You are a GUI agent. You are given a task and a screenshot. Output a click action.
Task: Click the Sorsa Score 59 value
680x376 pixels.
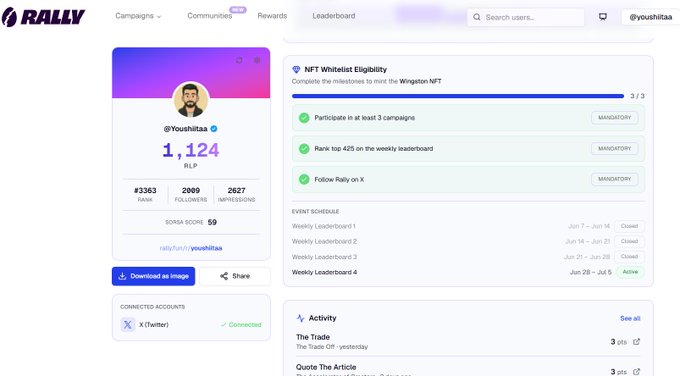(212, 222)
